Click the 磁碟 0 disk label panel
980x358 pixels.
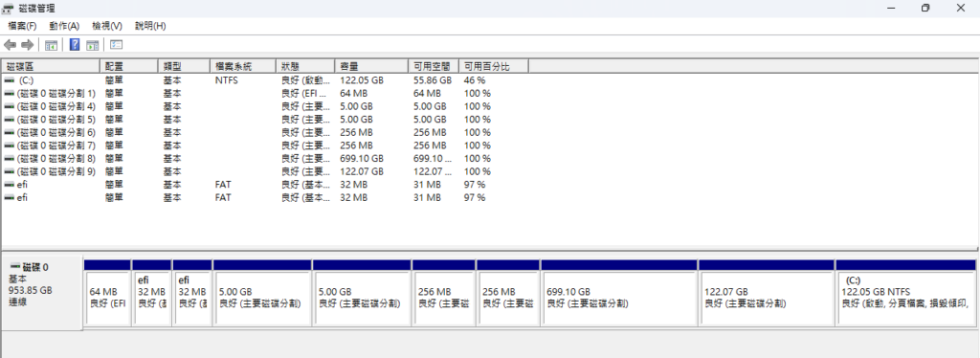click(x=42, y=291)
